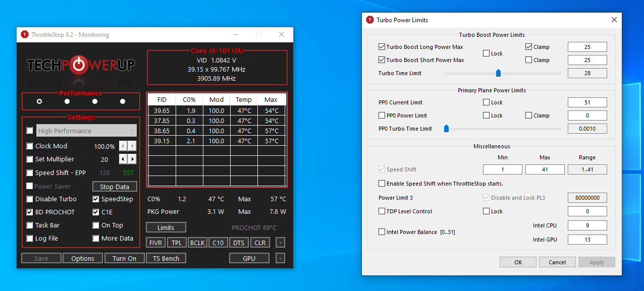Click the PP0 Current Limit value field
644x291 pixels.
coord(587,102)
